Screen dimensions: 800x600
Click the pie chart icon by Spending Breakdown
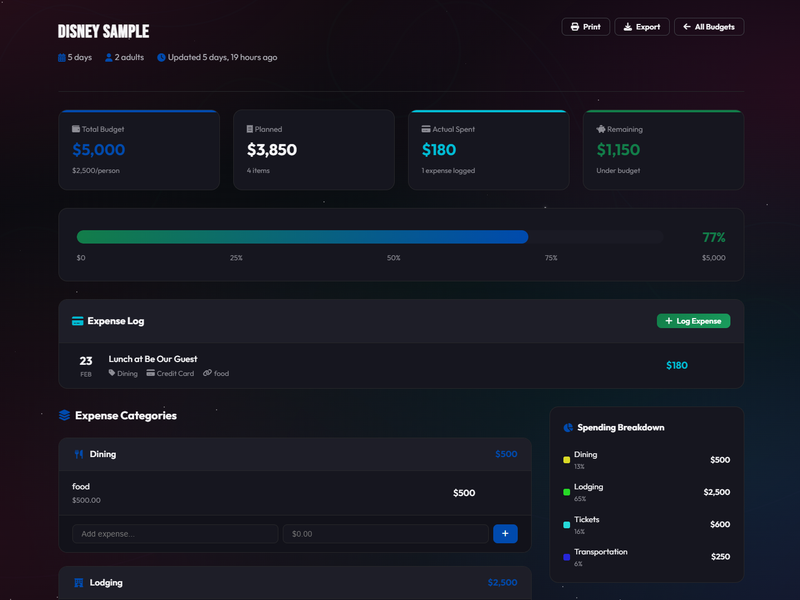(x=568, y=427)
